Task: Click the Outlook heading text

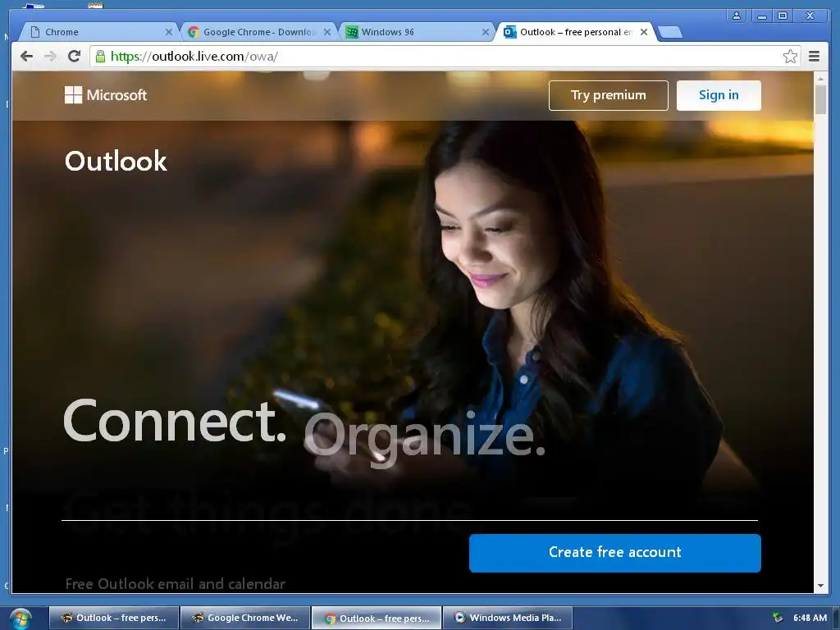Action: click(x=116, y=162)
